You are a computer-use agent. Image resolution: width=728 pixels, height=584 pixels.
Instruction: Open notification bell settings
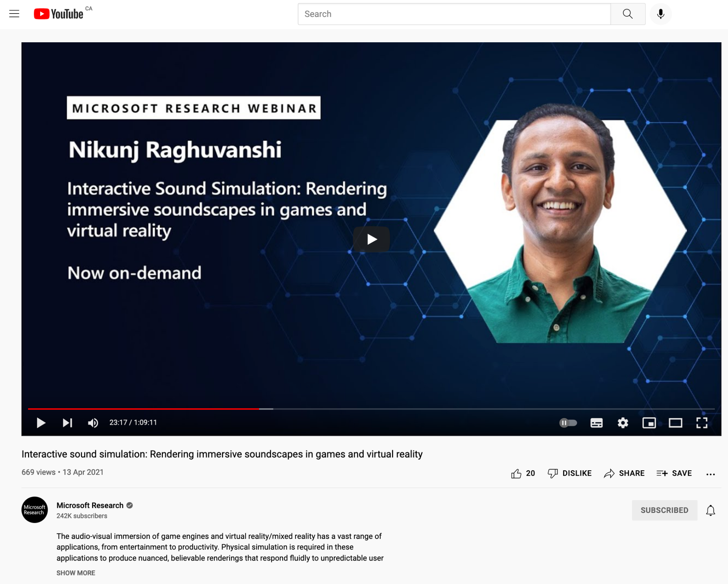(710, 510)
